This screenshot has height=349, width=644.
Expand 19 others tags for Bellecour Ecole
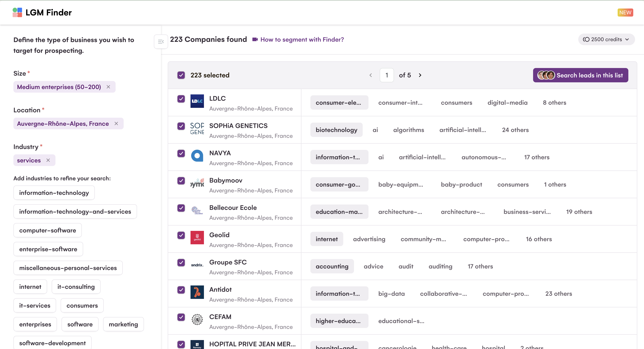click(579, 212)
